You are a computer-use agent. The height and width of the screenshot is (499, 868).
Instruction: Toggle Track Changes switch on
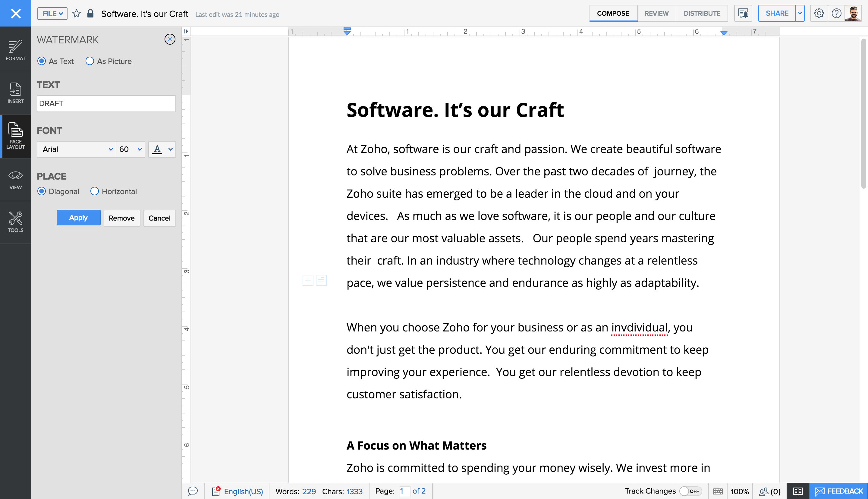(690, 491)
